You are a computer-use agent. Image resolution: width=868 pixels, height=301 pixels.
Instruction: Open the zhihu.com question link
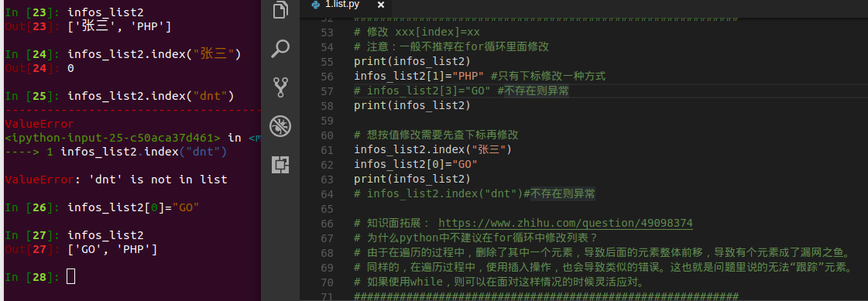coord(565,223)
